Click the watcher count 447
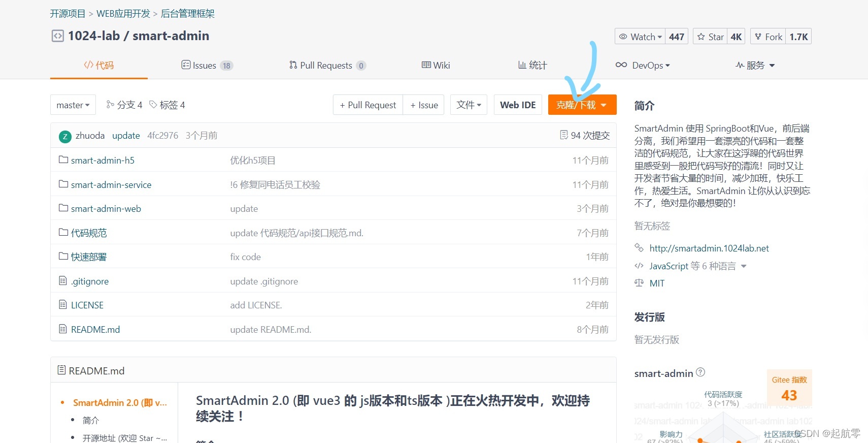Screen dimensions: 868x443 click(677, 37)
